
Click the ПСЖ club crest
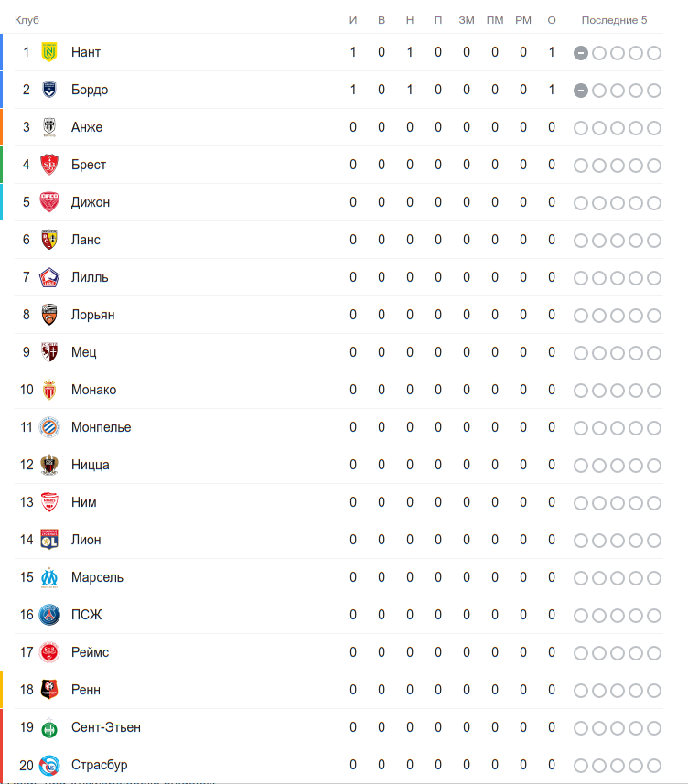[x=49, y=615]
